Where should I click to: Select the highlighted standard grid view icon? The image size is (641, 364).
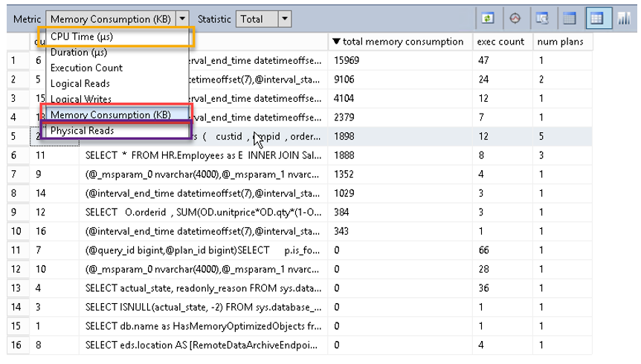coord(596,19)
